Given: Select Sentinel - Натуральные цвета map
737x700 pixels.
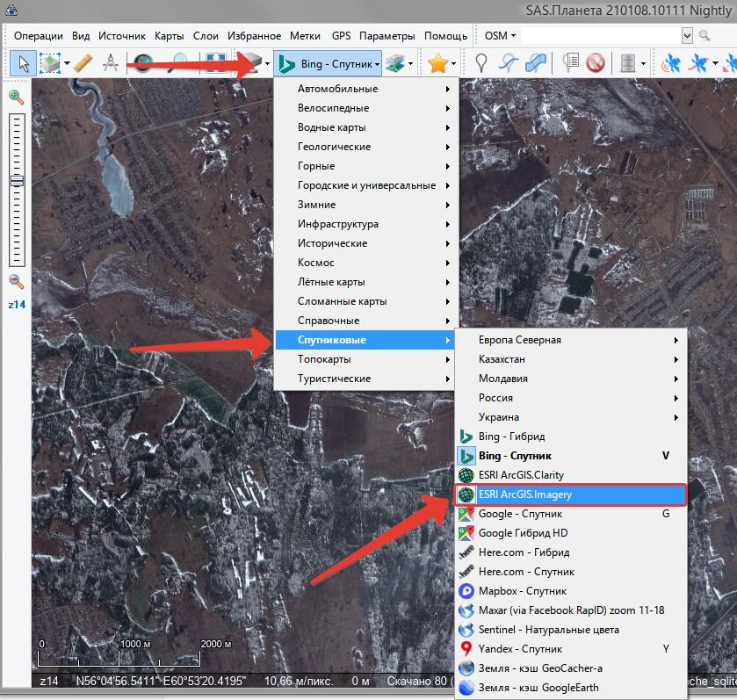Looking at the screenshot, I should pyautogui.click(x=571, y=630).
